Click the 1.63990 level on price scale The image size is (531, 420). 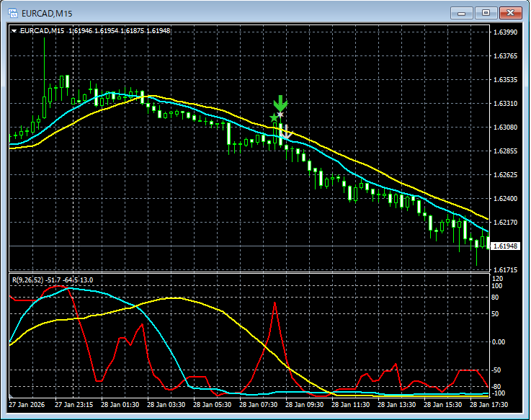tap(504, 32)
